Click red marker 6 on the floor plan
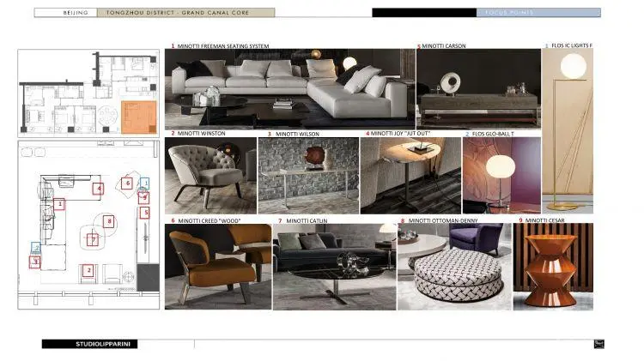 point(127,183)
